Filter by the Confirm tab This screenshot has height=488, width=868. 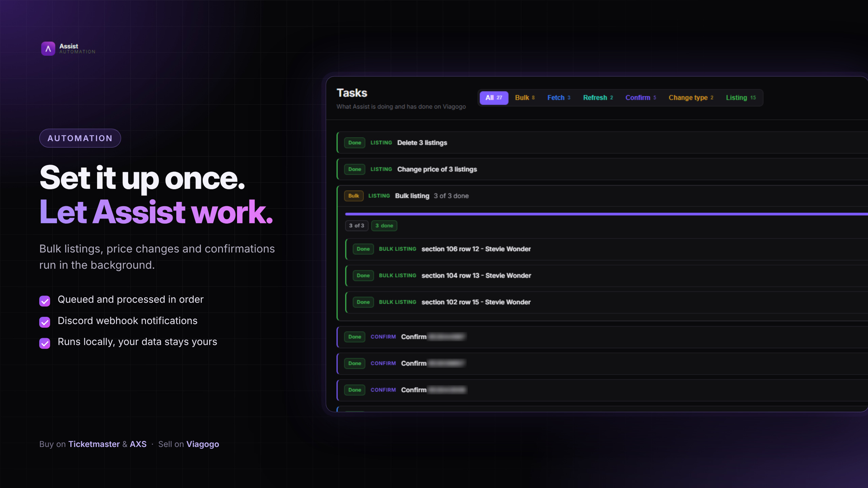tap(640, 98)
